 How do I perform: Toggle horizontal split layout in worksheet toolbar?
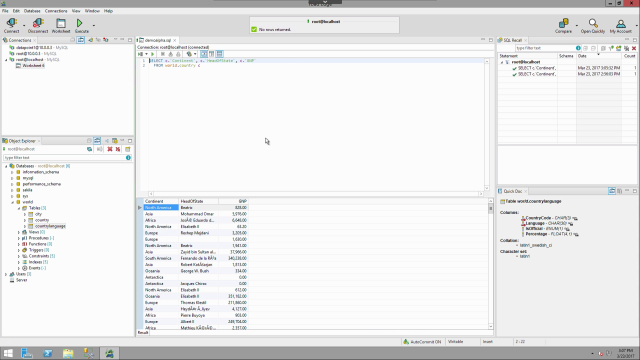point(219,54)
